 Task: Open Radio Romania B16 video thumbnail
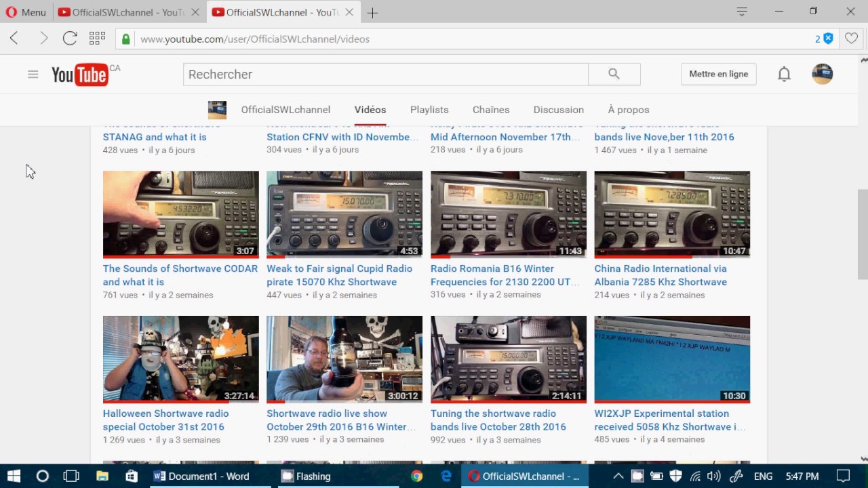[509, 214]
